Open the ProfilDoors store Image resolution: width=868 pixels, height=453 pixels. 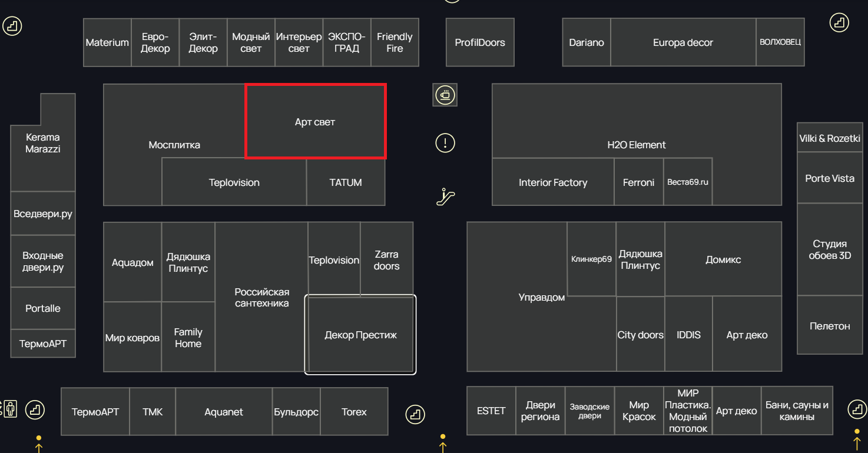(x=480, y=42)
